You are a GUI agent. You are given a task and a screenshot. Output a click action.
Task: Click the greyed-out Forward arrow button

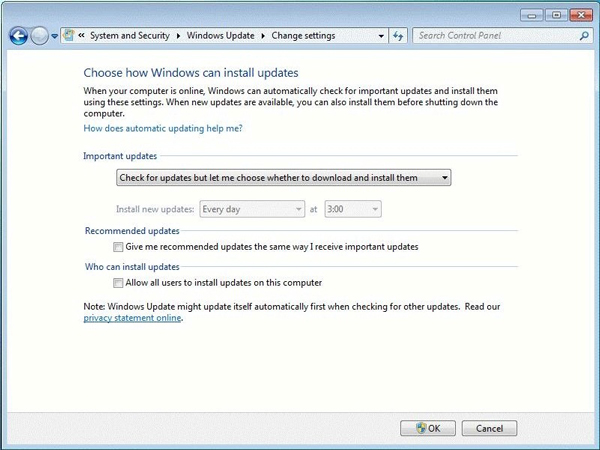39,36
